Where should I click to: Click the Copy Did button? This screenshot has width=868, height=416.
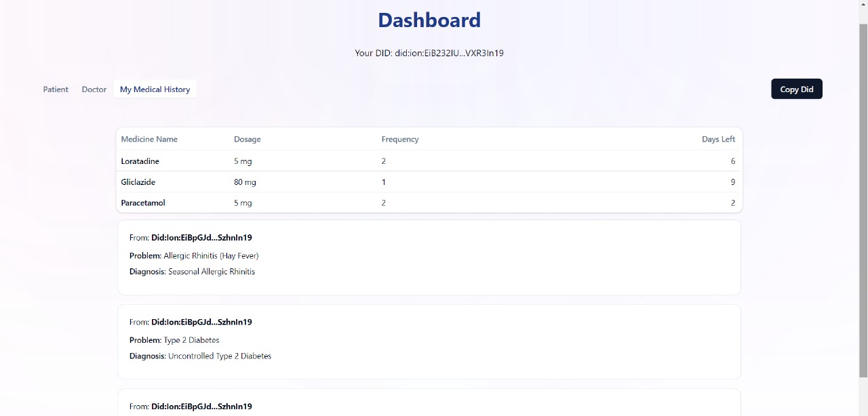[x=796, y=89]
